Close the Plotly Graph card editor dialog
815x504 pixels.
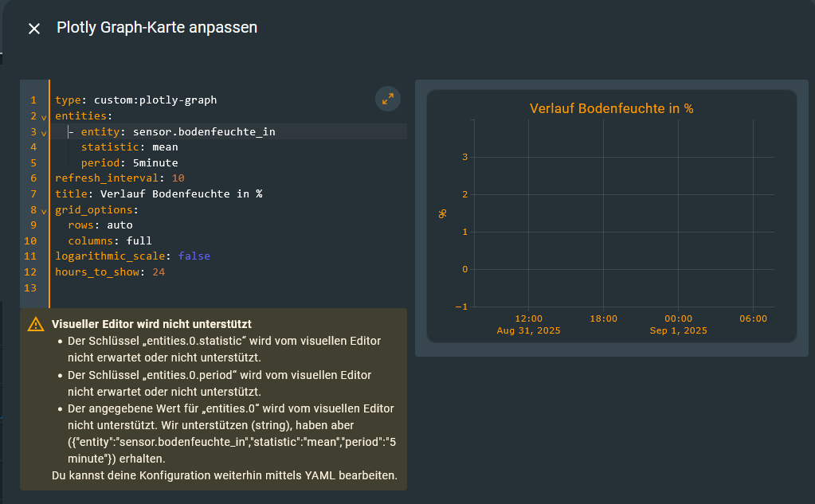(33, 29)
